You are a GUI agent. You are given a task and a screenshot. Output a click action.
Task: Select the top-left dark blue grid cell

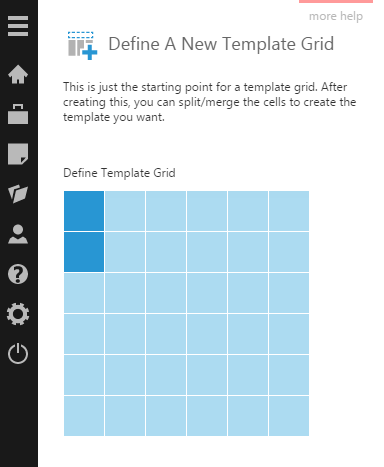point(84,211)
